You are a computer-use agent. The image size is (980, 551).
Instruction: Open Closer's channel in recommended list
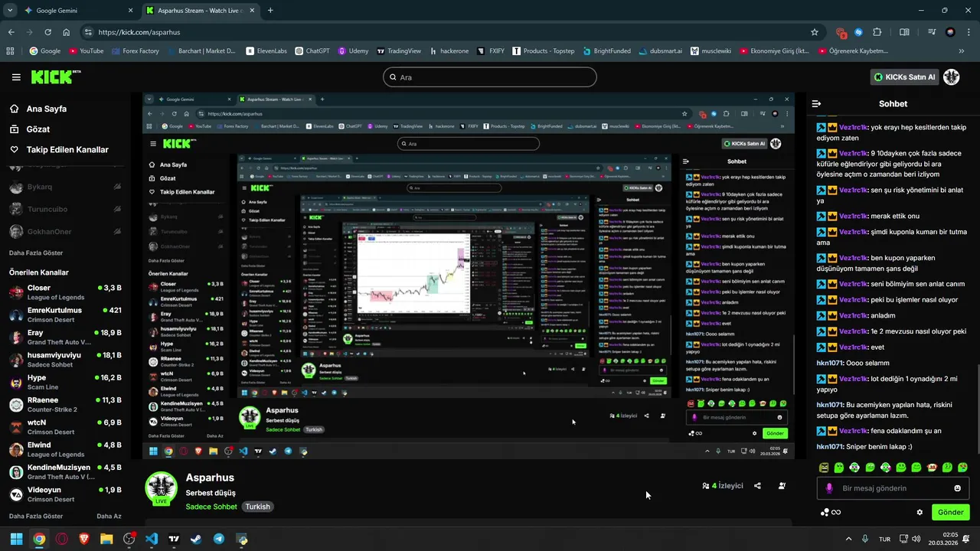[x=65, y=292]
